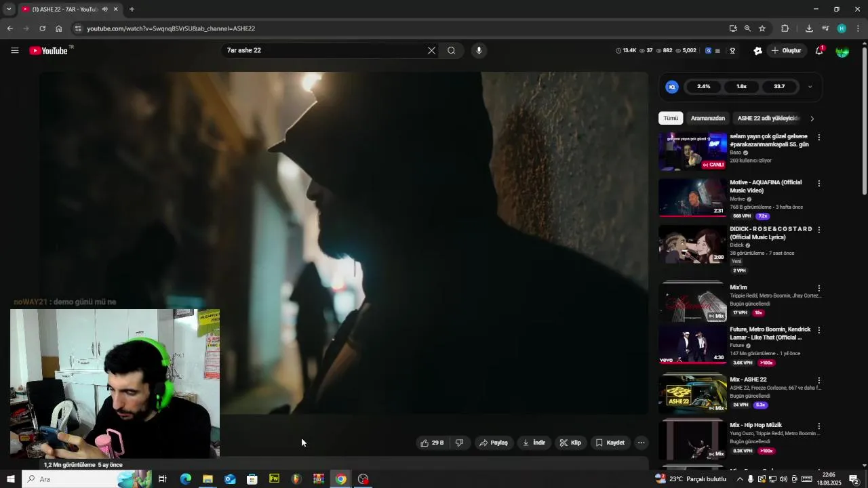
Task: Click the İndir download button
Action: (534, 443)
